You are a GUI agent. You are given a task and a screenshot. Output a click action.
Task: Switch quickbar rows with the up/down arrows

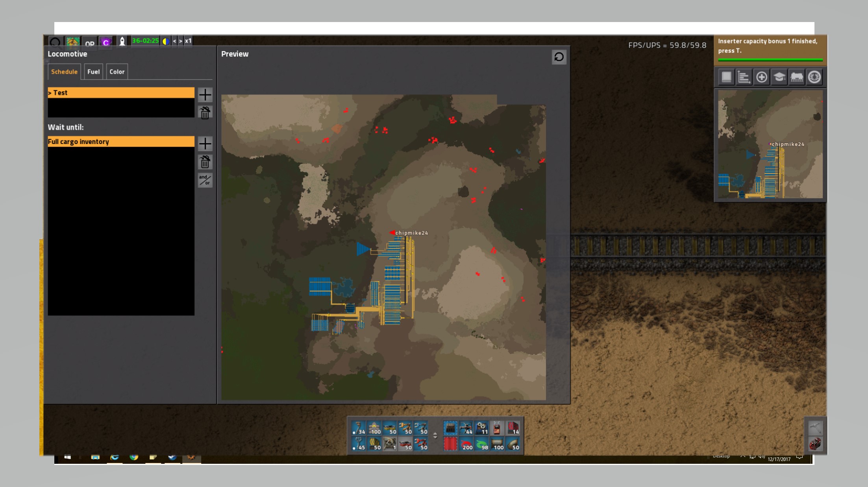[x=435, y=435]
